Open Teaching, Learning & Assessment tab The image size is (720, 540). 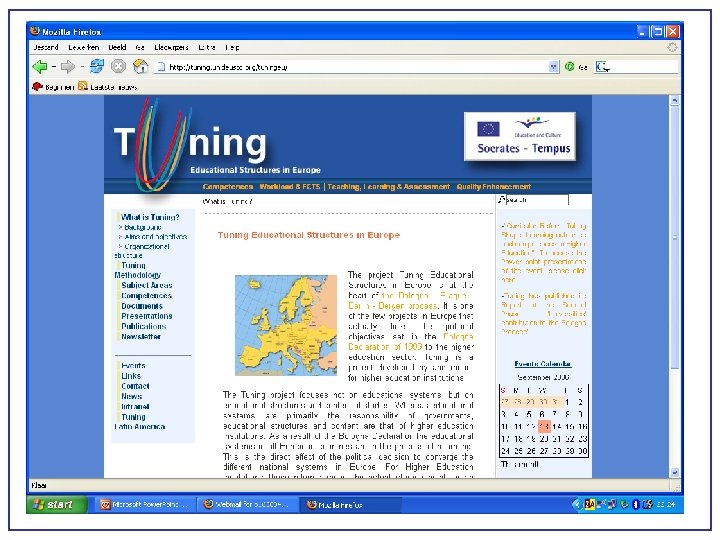click(388, 187)
